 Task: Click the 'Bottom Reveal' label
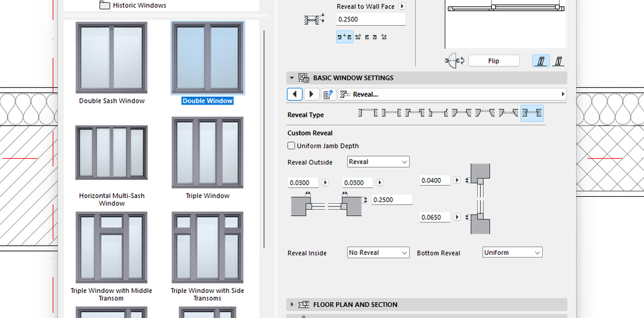[x=438, y=253]
